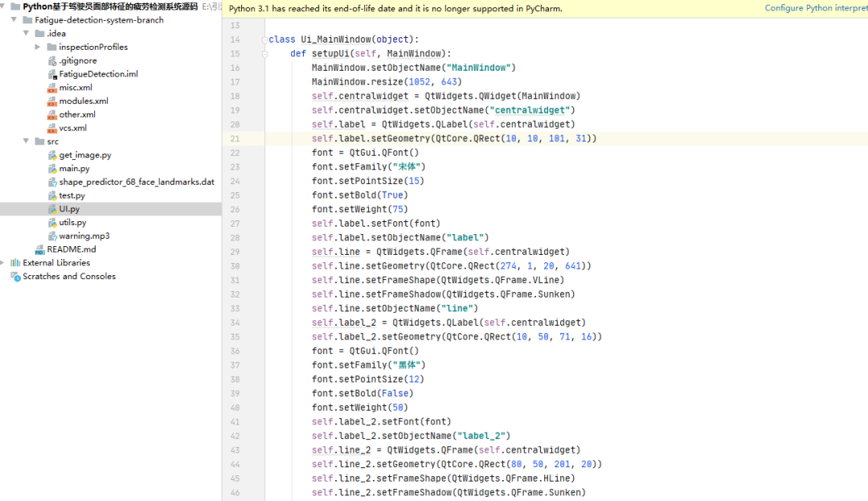This screenshot has width=868, height=501.
Task: Click the External Libraries icon
Action: pos(15,263)
